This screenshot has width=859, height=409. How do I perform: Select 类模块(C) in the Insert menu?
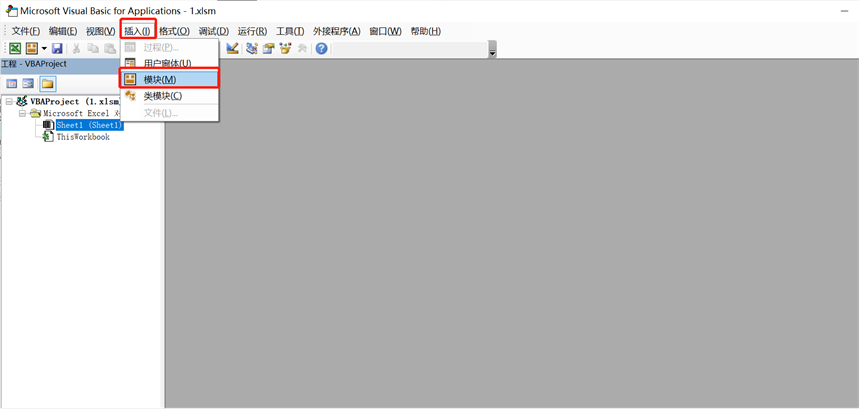pyautogui.click(x=162, y=96)
